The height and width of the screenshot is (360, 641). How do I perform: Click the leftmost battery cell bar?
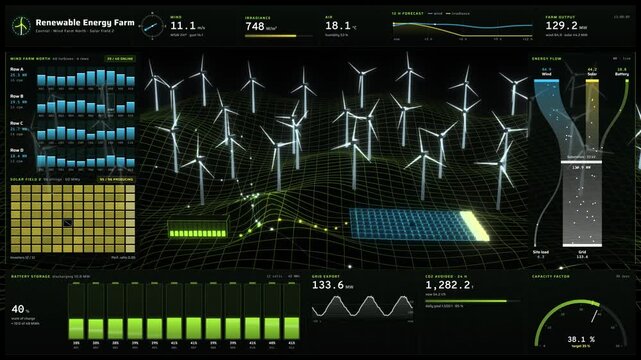click(76, 312)
